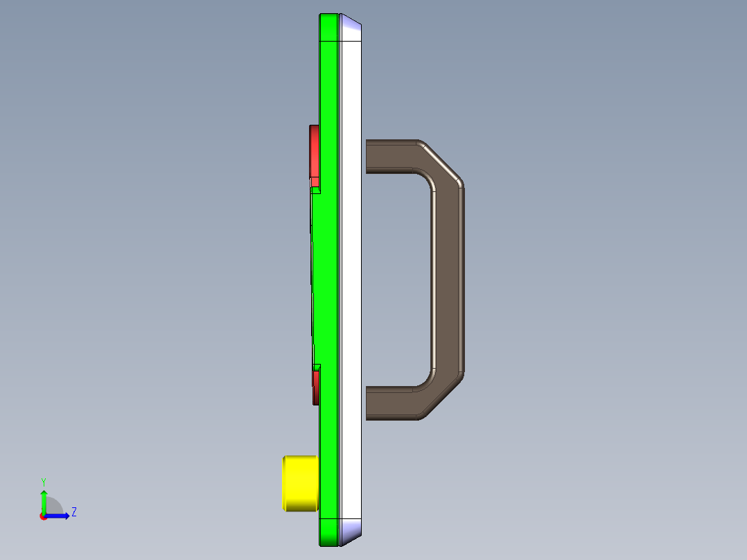Click the bottom beveled edge of white plate
This screenshot has width=747, height=560.
coord(351,530)
